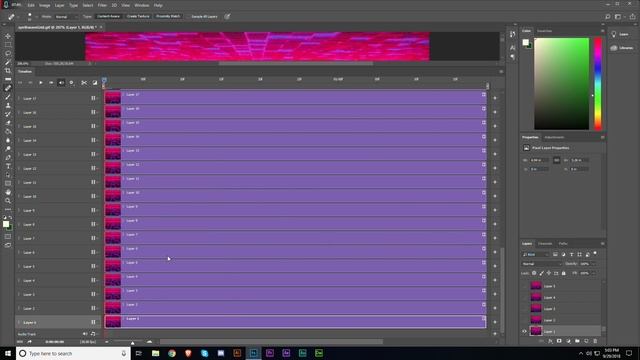Open layer filter Kind dropdown

[x=536, y=254]
